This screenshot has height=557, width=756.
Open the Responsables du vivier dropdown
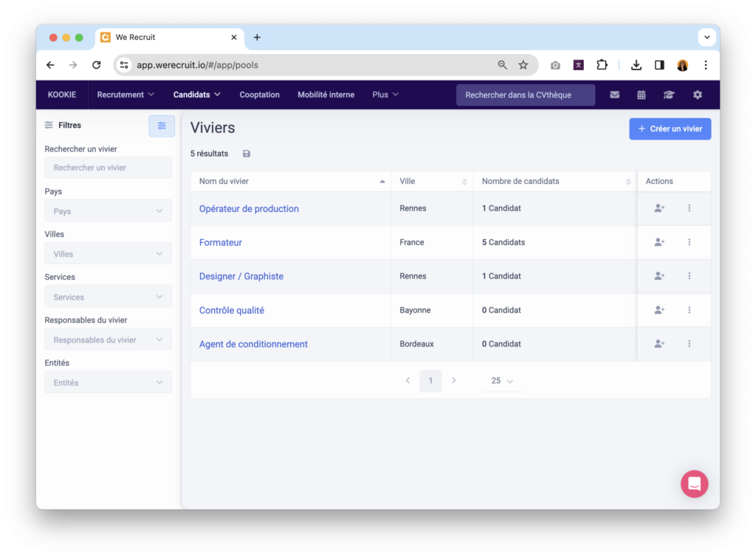point(108,340)
